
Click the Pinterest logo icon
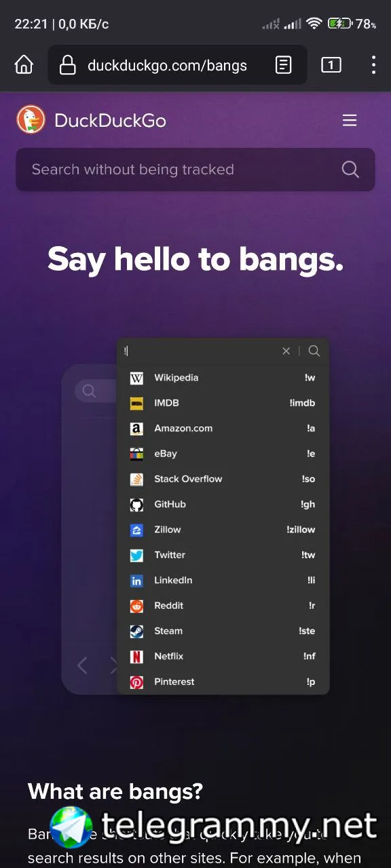[x=136, y=682]
